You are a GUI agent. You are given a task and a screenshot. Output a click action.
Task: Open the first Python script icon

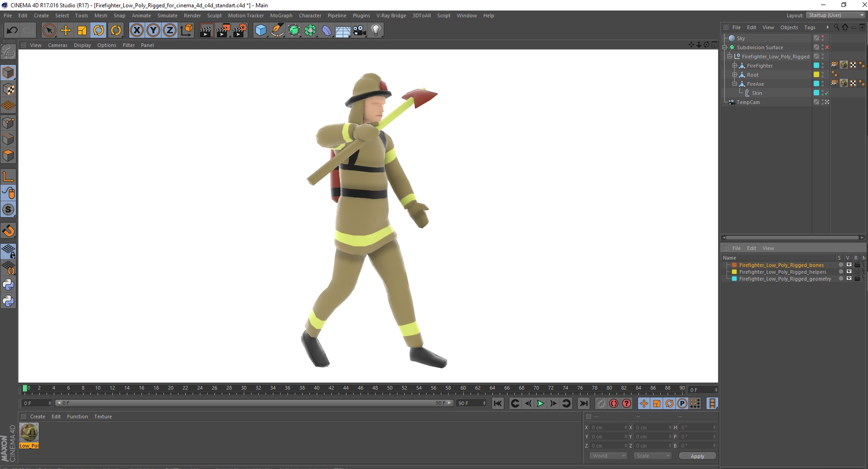click(8, 285)
